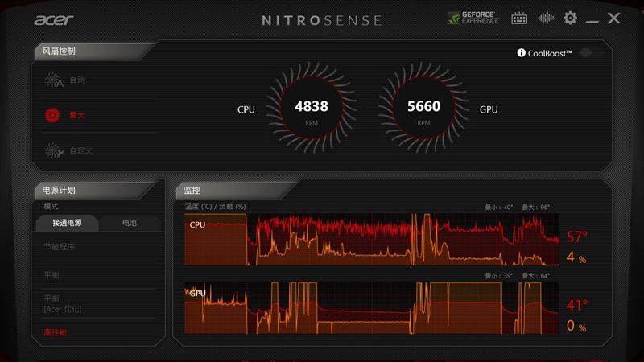The width and height of the screenshot is (644, 362).
Task: Click the fan control header (风扇控制)
Action: (x=59, y=51)
